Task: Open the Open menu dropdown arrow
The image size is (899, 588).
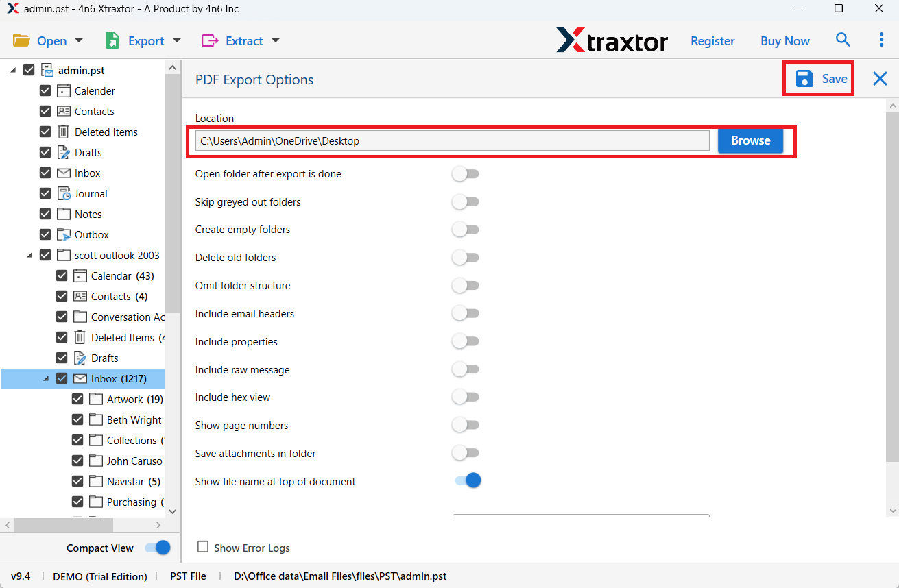Action: [78, 40]
